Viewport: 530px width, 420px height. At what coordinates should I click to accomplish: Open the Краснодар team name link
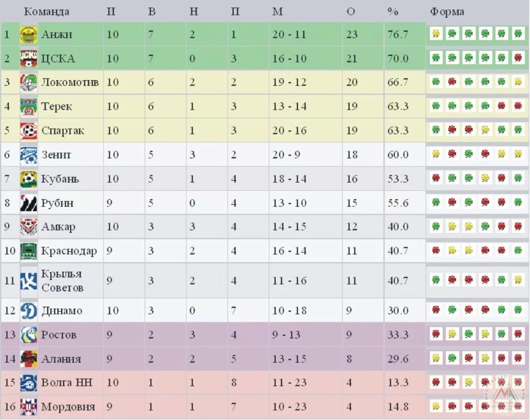coord(69,251)
